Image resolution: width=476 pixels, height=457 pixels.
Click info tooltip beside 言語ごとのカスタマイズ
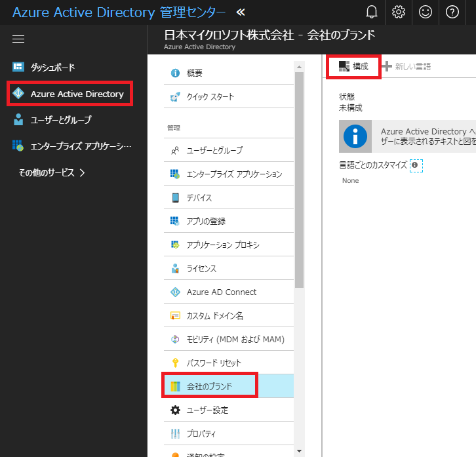coord(415,165)
